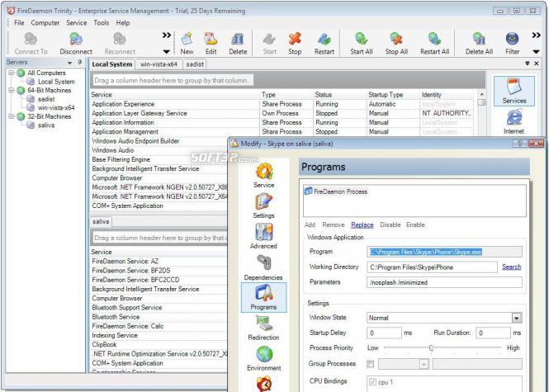Open Advanced section in Modify dialog

[x=263, y=236]
